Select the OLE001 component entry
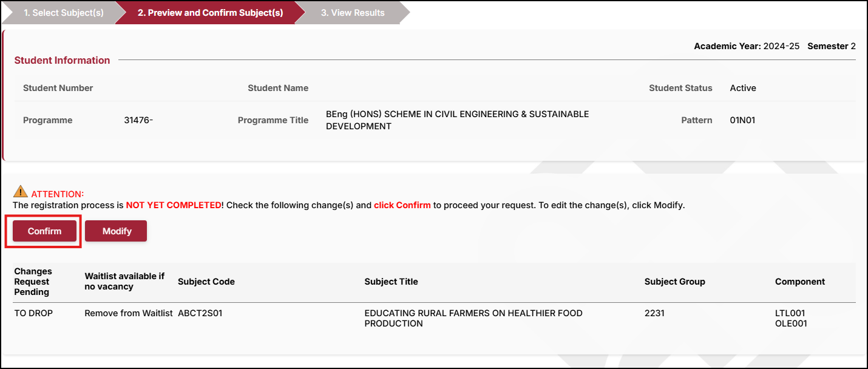The width and height of the screenshot is (868, 369). click(x=790, y=323)
